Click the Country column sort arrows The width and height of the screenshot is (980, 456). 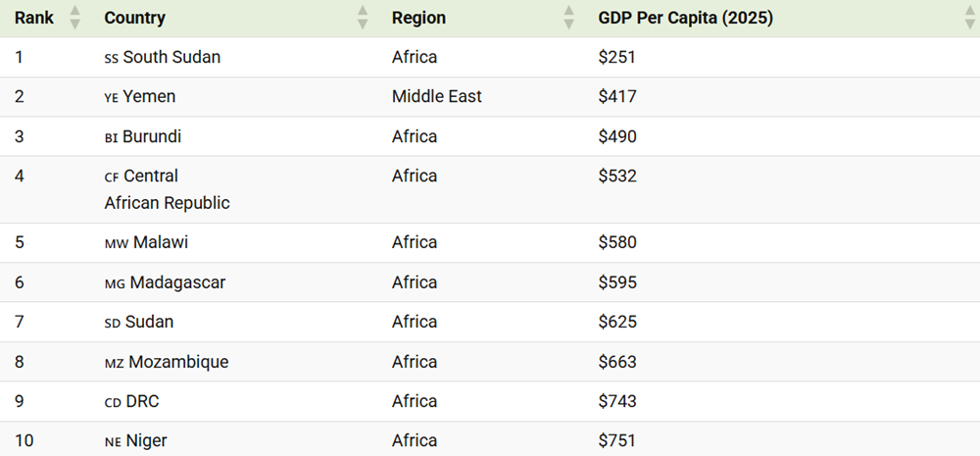(363, 18)
